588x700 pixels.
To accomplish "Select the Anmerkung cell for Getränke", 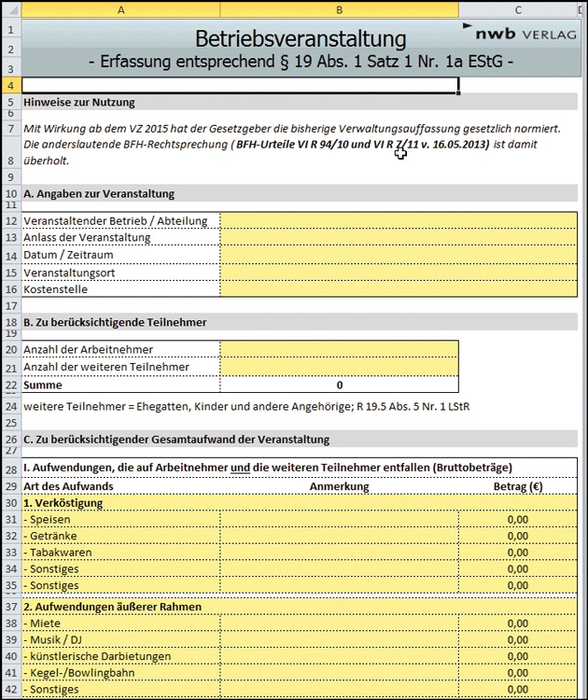I will pyautogui.click(x=339, y=537).
